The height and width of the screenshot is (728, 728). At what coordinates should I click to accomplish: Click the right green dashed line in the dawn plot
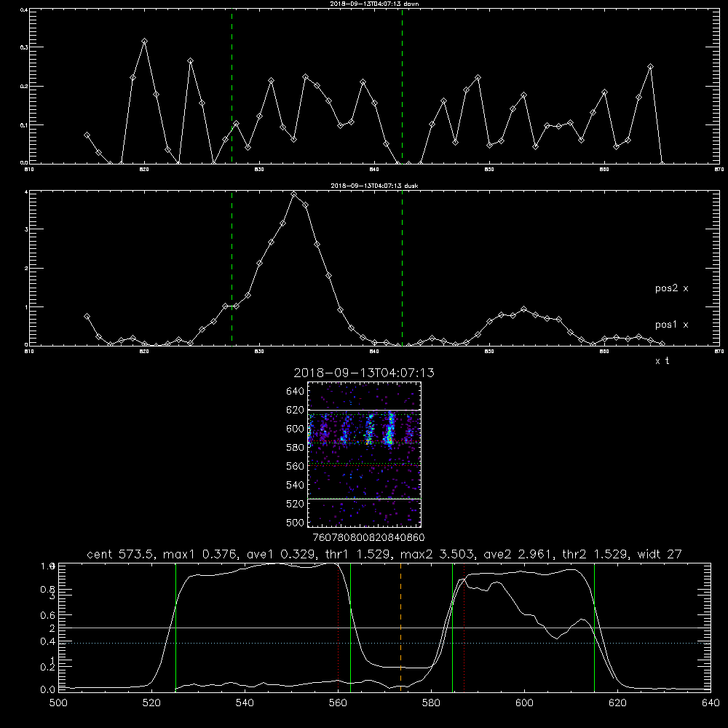point(402,86)
